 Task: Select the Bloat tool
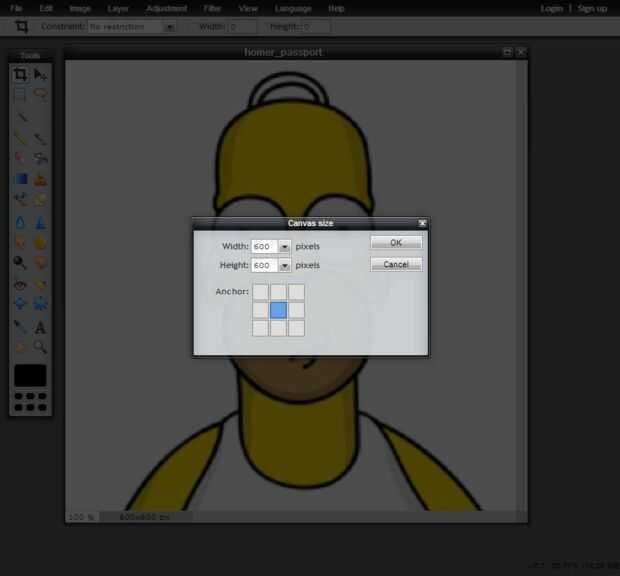pos(20,304)
